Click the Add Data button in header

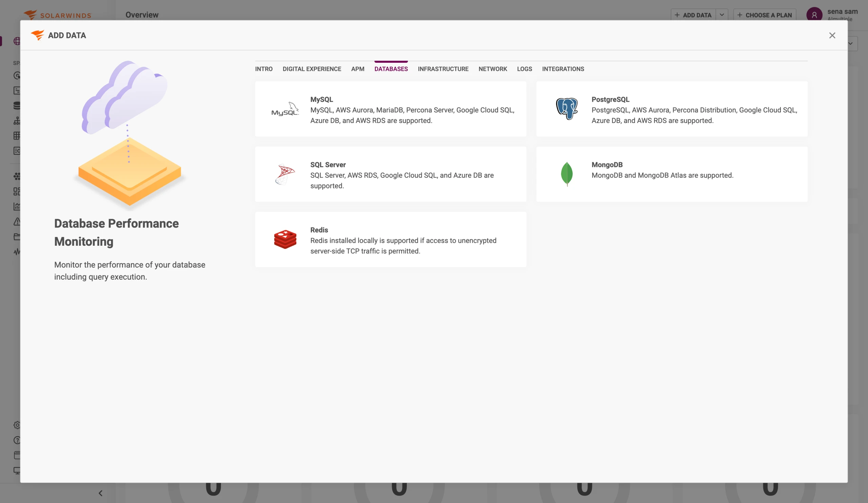(693, 15)
